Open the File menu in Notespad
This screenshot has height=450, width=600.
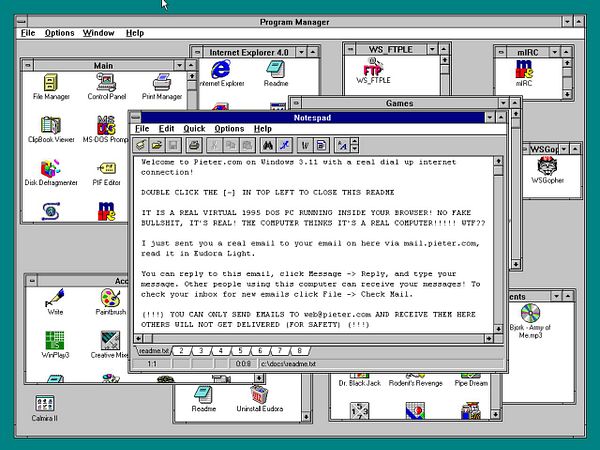(x=142, y=129)
